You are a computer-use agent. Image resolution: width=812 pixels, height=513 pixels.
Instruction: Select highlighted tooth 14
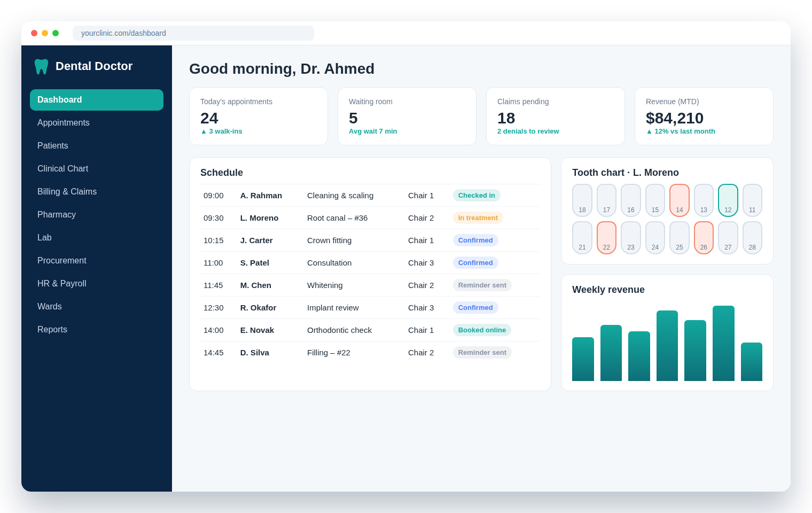[x=680, y=200]
